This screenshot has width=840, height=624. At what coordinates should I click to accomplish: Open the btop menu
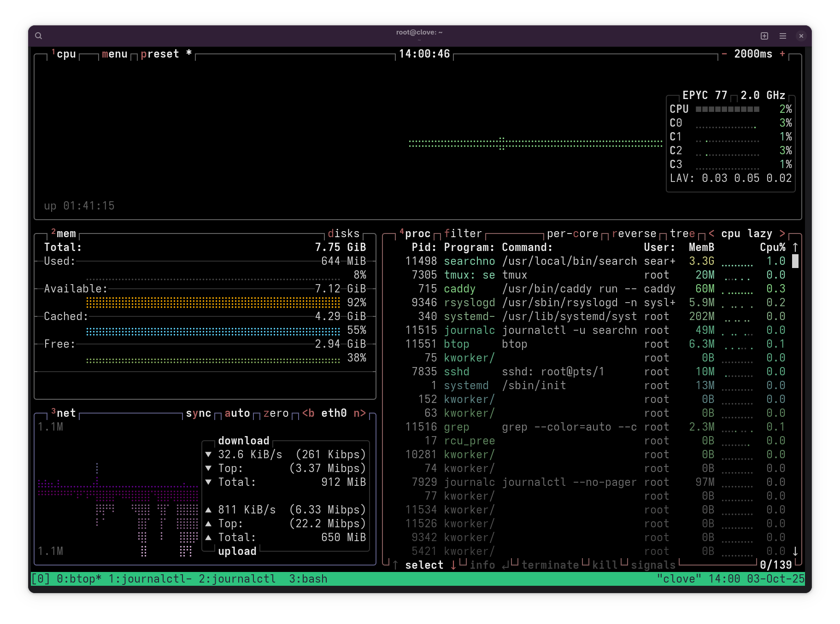point(115,54)
